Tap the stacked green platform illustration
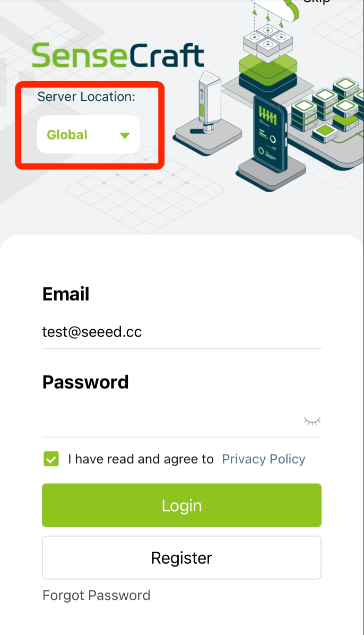Image resolution: width=364 pixels, height=635 pixels. [x=267, y=73]
